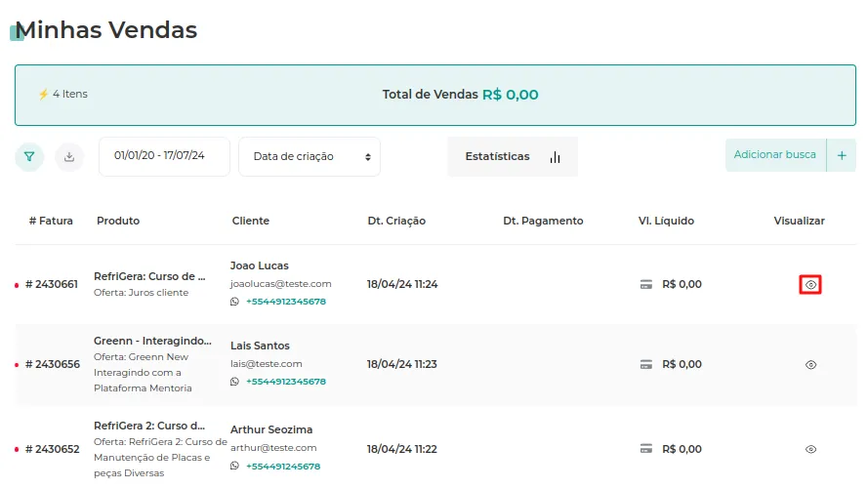
Task: Click the Produto column header
Action: point(118,221)
